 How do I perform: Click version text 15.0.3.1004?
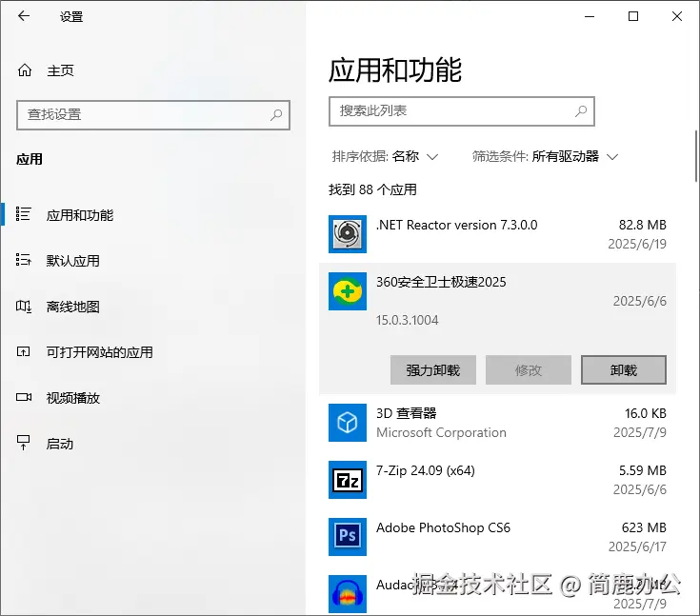tap(408, 320)
